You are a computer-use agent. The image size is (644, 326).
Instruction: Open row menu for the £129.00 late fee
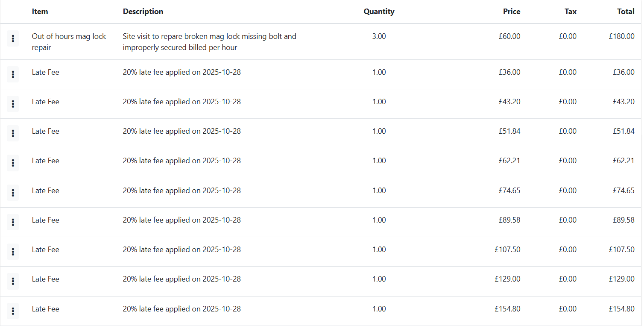click(13, 281)
